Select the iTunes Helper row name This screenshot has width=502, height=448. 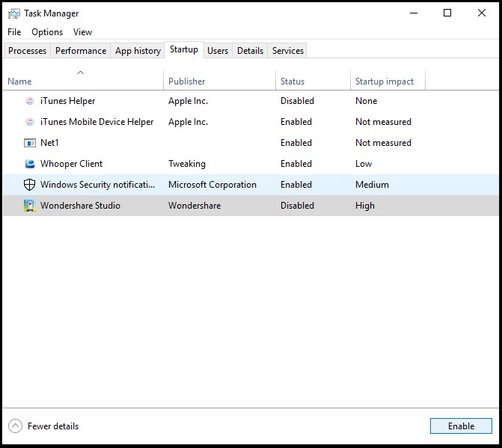click(x=68, y=101)
